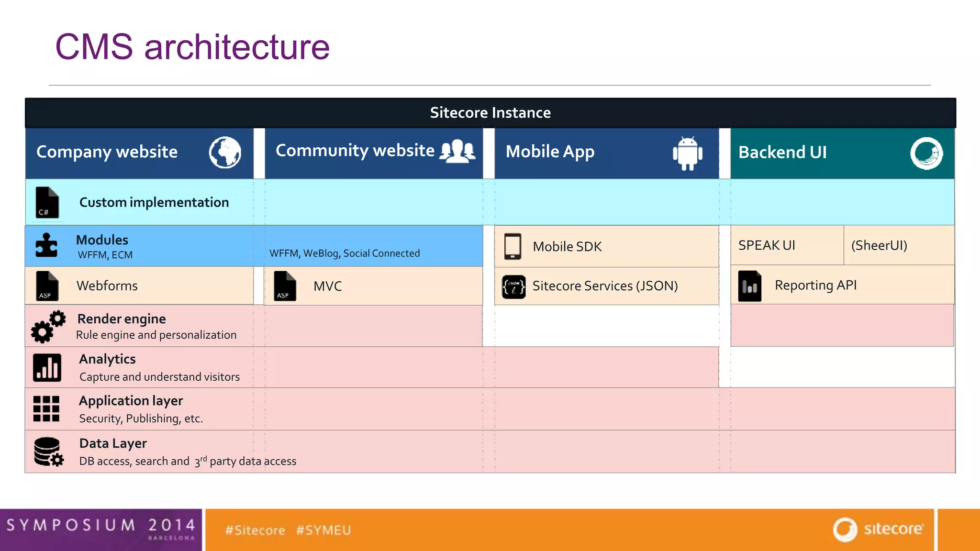Click the C# file icon

[x=47, y=202]
